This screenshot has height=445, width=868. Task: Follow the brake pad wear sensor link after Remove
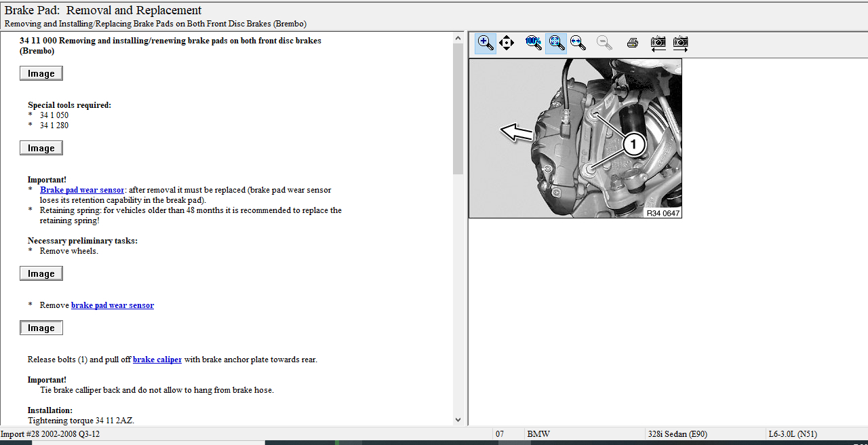click(x=113, y=305)
